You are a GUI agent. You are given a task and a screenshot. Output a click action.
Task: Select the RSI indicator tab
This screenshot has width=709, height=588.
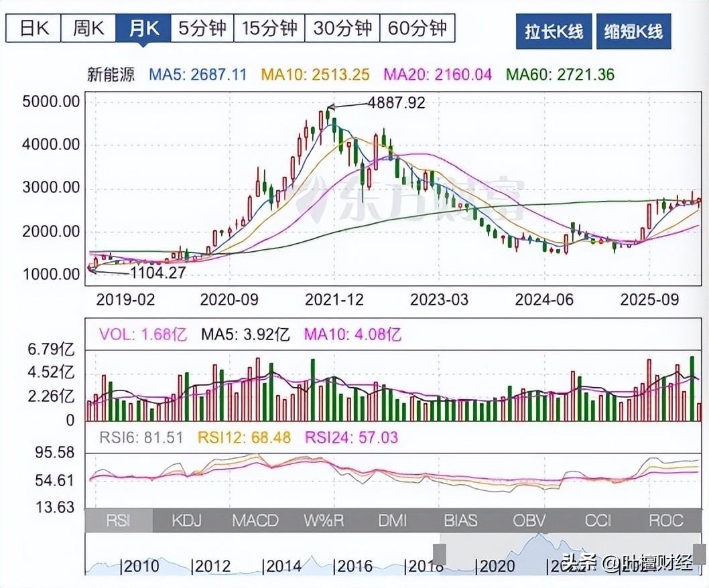click(x=119, y=520)
